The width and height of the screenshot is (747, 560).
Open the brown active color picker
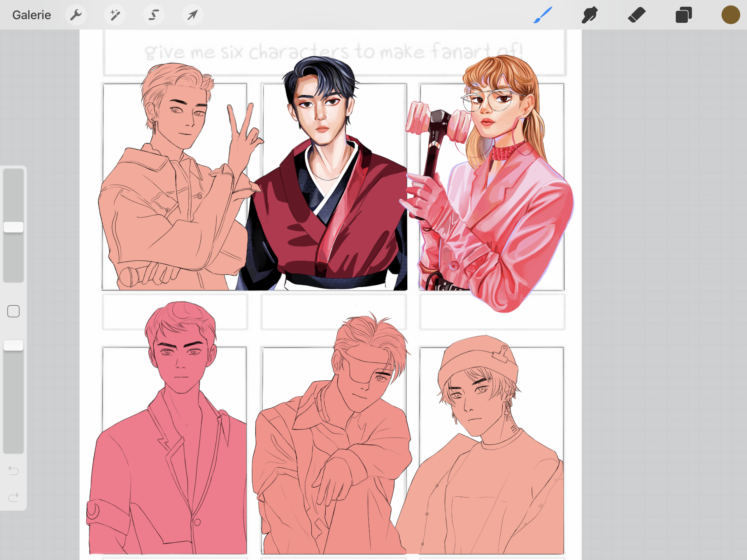click(x=731, y=15)
